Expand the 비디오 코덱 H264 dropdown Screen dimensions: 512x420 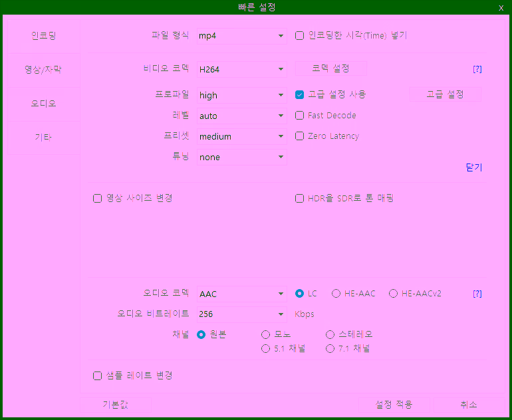pyautogui.click(x=241, y=70)
